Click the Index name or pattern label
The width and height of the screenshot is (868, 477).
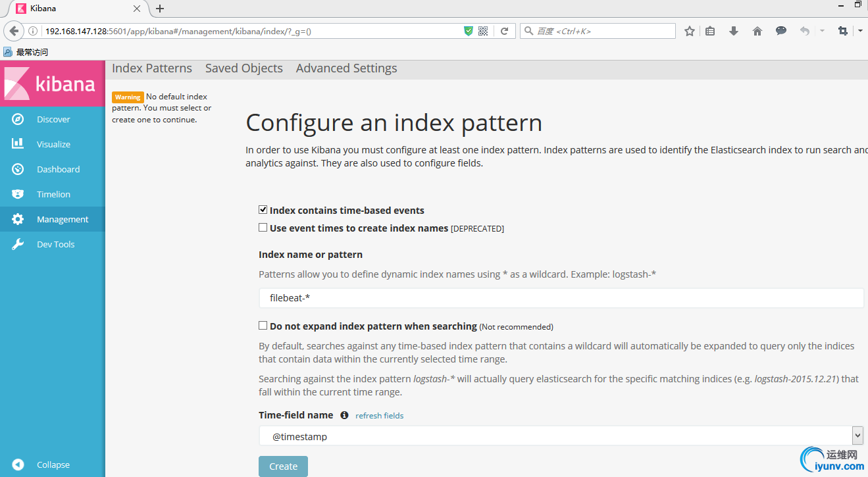coord(311,254)
